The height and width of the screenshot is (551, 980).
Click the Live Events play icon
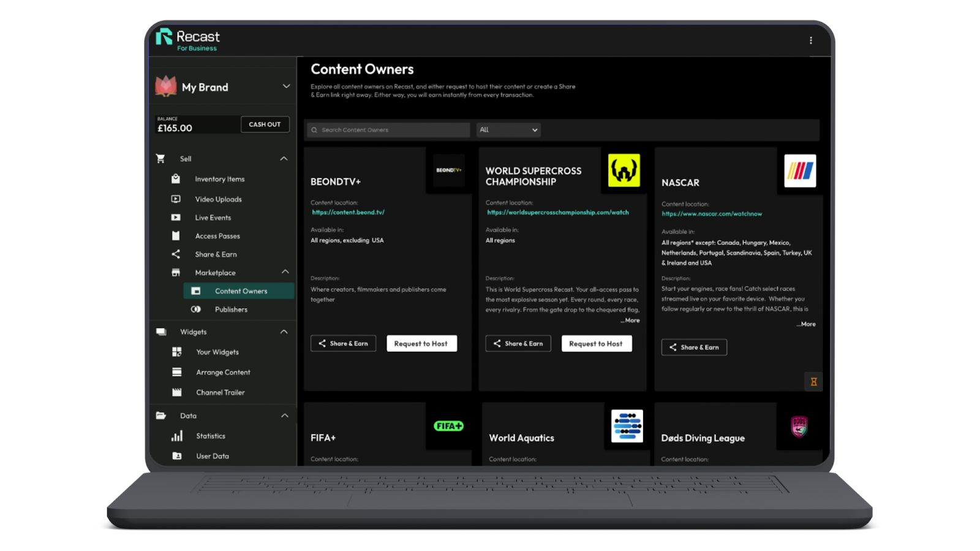176,218
